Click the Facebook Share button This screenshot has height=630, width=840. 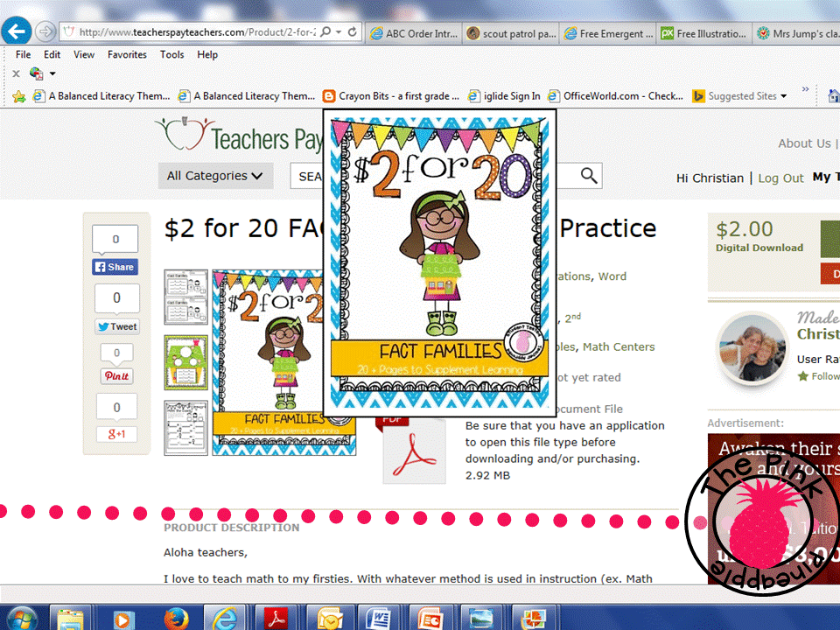pyautogui.click(x=115, y=267)
